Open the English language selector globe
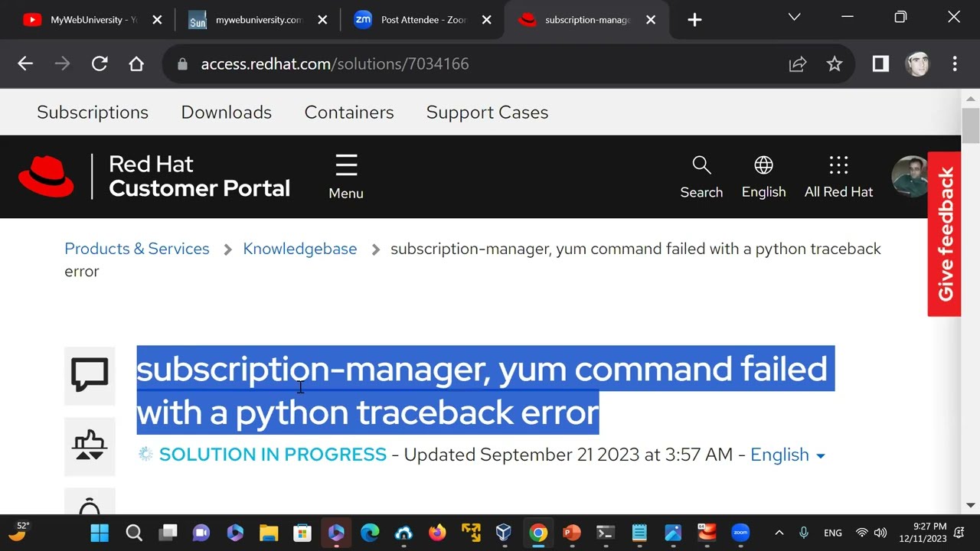Viewport: 980px width, 551px height. [763, 177]
